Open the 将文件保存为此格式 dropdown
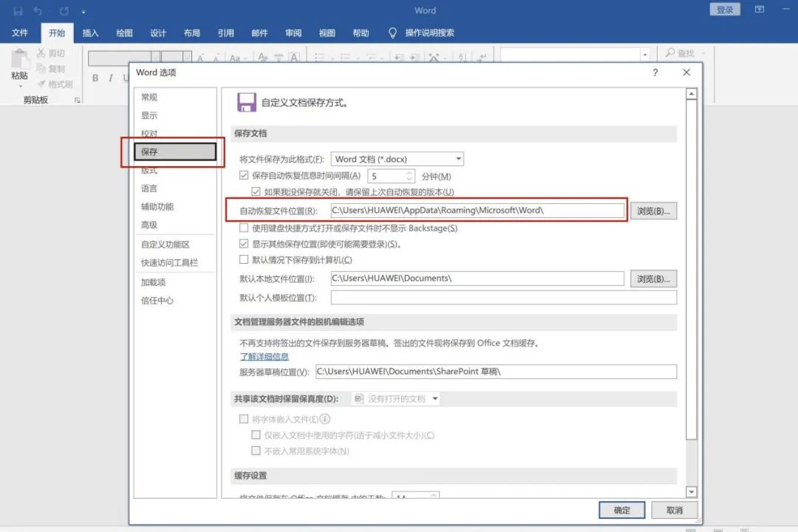This screenshot has height=532, width=798. point(397,159)
